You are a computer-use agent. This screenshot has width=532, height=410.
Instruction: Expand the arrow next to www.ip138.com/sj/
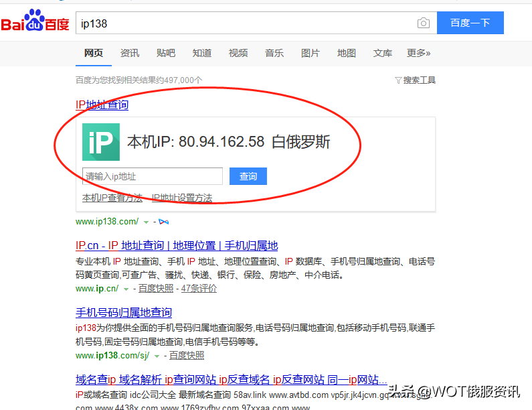[x=157, y=356]
